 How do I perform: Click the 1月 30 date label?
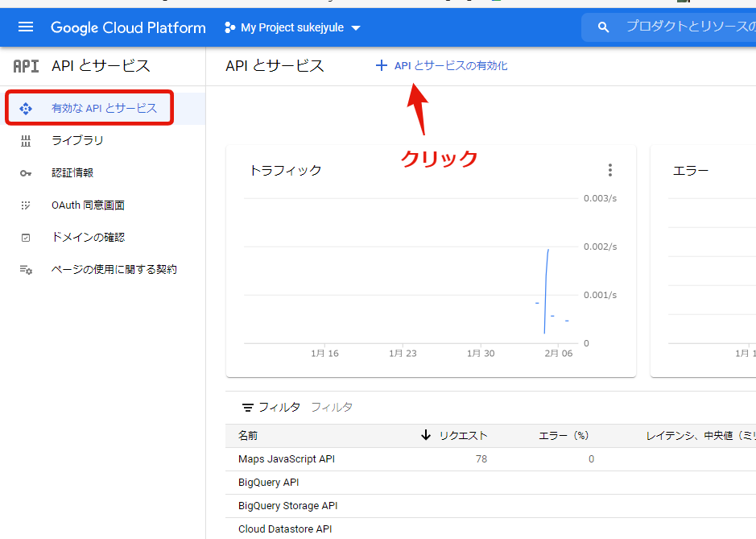point(481,353)
